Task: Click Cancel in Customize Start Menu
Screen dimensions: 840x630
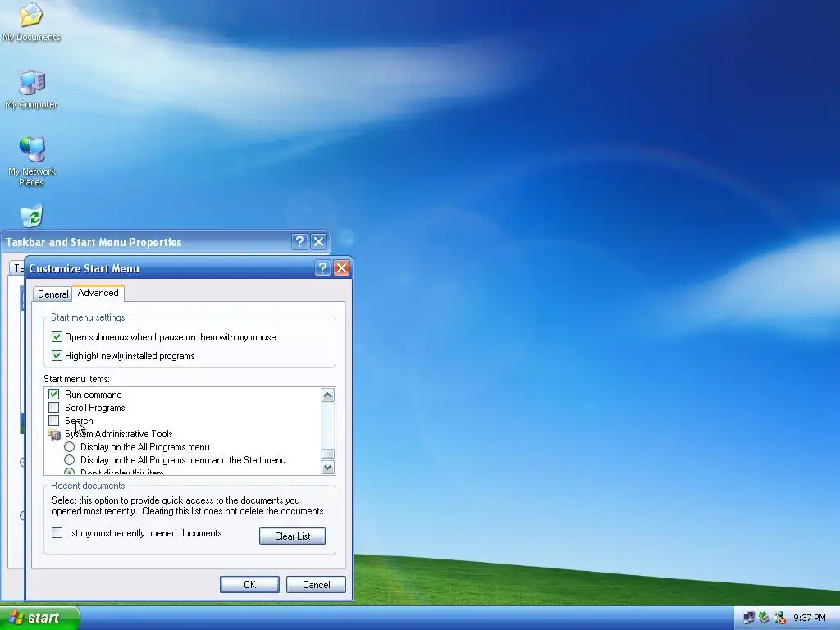Action: (x=316, y=584)
